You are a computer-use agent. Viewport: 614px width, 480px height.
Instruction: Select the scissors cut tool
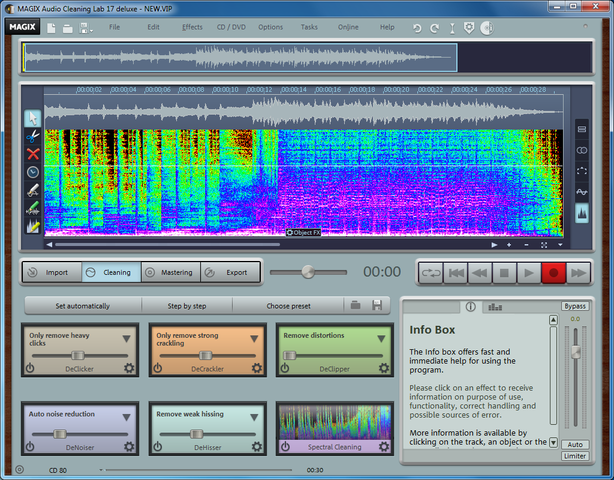tap(33, 136)
